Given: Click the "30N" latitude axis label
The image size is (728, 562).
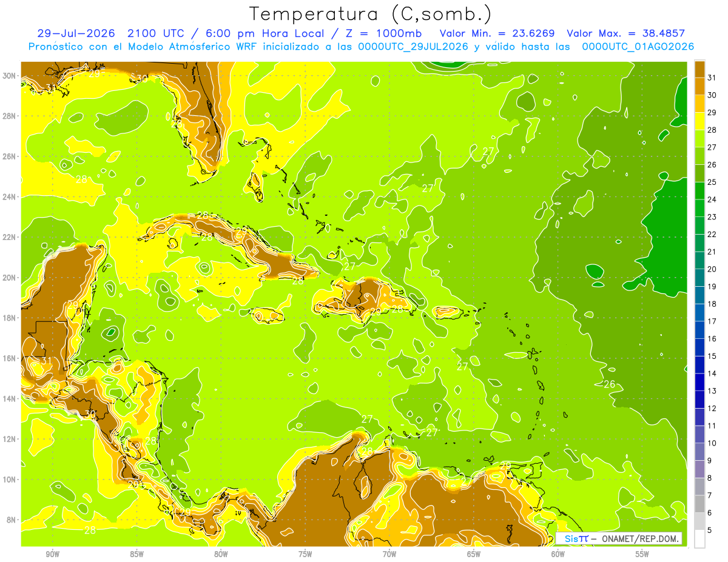Looking at the screenshot, I should click(x=9, y=76).
